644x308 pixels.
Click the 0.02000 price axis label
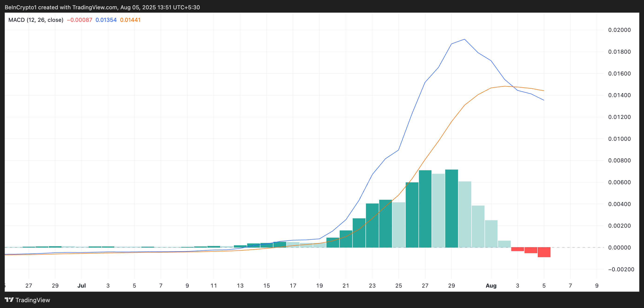(619, 30)
